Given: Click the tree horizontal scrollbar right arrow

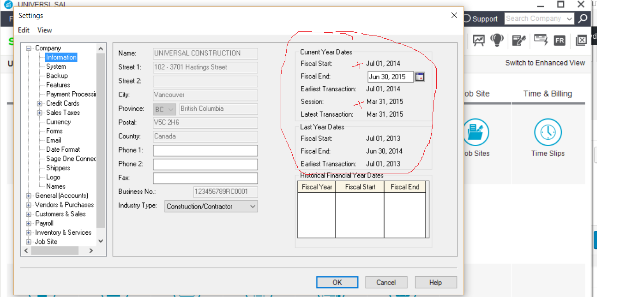Looking at the screenshot, I should click(91, 250).
